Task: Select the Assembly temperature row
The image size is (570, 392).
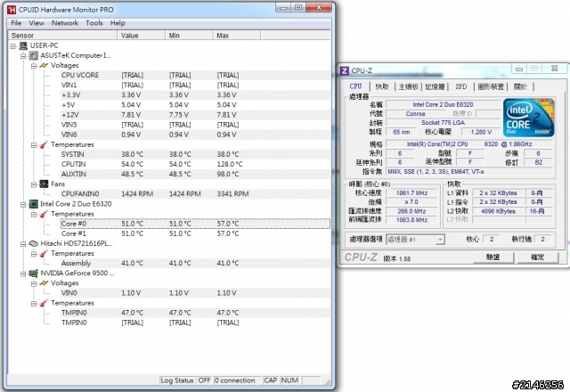Action: pyautogui.click(x=196, y=264)
